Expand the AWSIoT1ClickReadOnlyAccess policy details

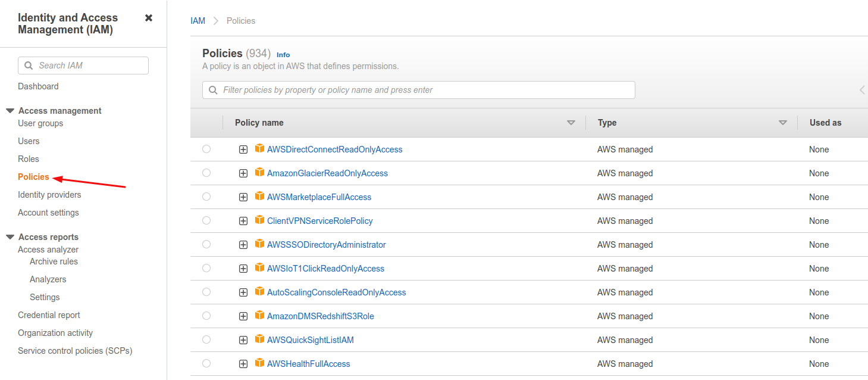coord(243,269)
